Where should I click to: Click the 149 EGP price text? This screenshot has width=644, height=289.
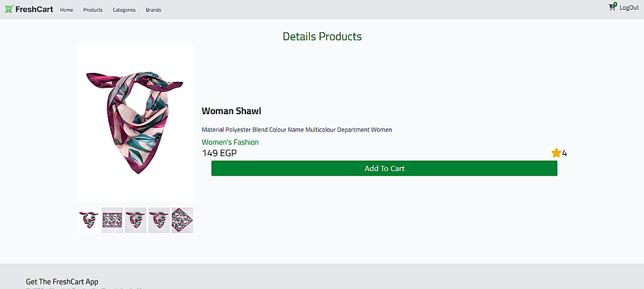click(x=219, y=154)
